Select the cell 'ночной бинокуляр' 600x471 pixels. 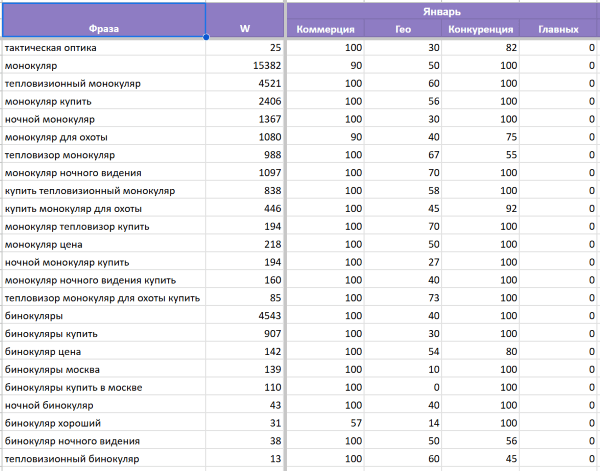[104, 405]
